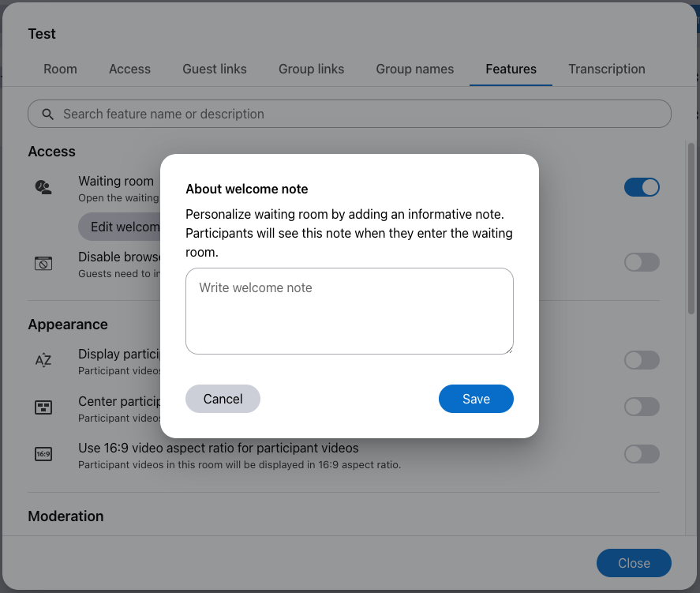Cancel the welcome note dialog
Screen dimensions: 700x593
[223, 399]
